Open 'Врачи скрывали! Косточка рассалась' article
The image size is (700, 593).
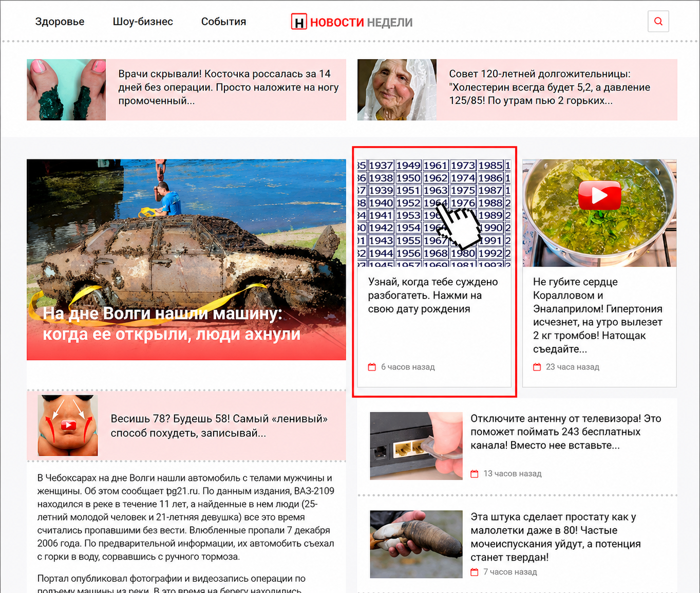pyautogui.click(x=228, y=87)
